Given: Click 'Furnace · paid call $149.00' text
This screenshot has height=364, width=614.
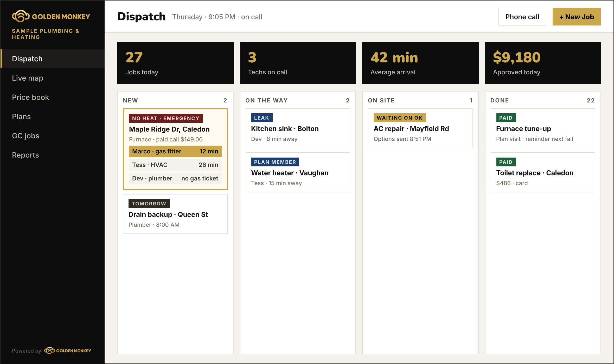Looking at the screenshot, I should [x=166, y=139].
